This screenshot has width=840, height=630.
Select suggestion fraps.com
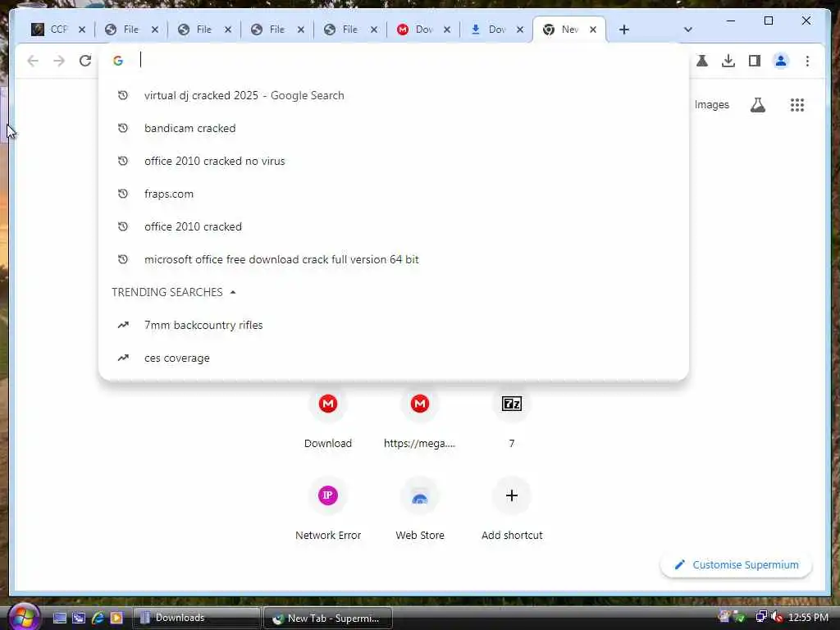click(394, 194)
